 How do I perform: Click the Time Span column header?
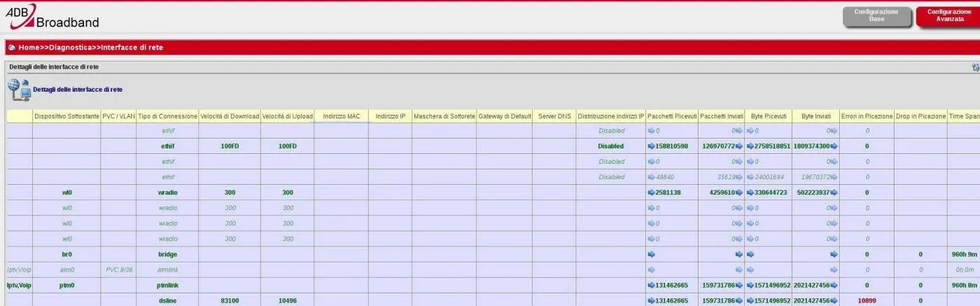(x=965, y=116)
